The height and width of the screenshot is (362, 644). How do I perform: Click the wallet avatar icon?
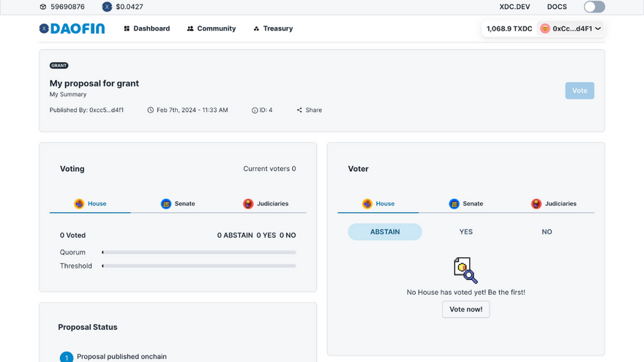(x=544, y=29)
